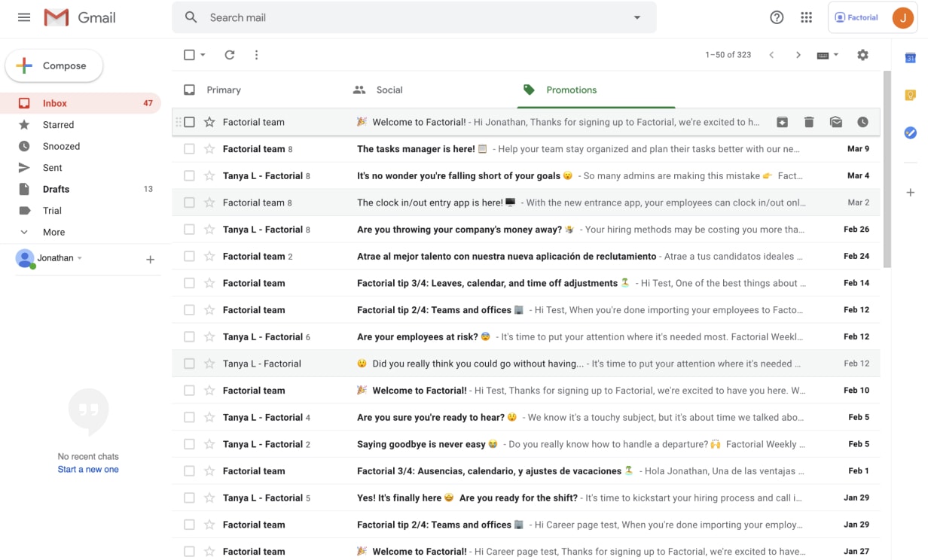Click 'Start a new one' chat link
This screenshot has width=928, height=560.
pyautogui.click(x=88, y=470)
